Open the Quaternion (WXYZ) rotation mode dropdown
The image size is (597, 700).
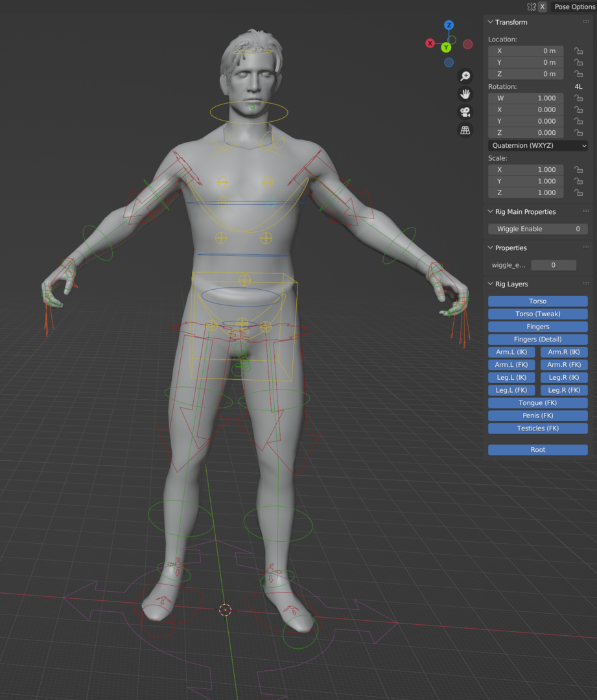(x=537, y=146)
